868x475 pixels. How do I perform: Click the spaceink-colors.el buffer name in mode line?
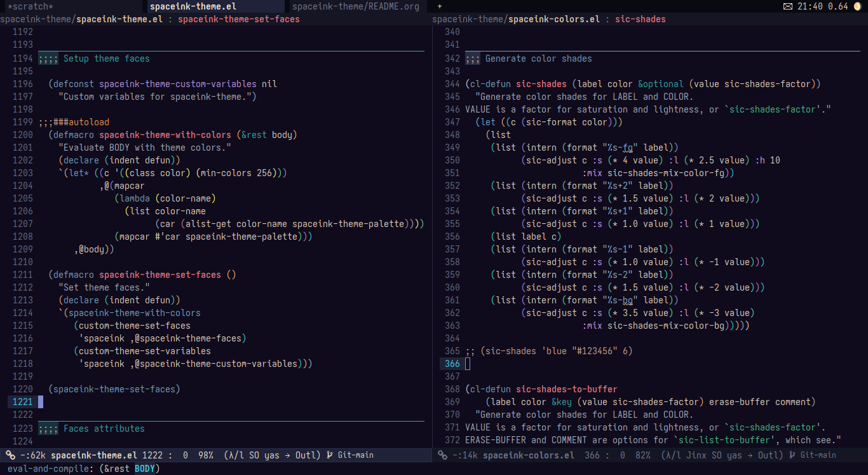(x=529, y=455)
